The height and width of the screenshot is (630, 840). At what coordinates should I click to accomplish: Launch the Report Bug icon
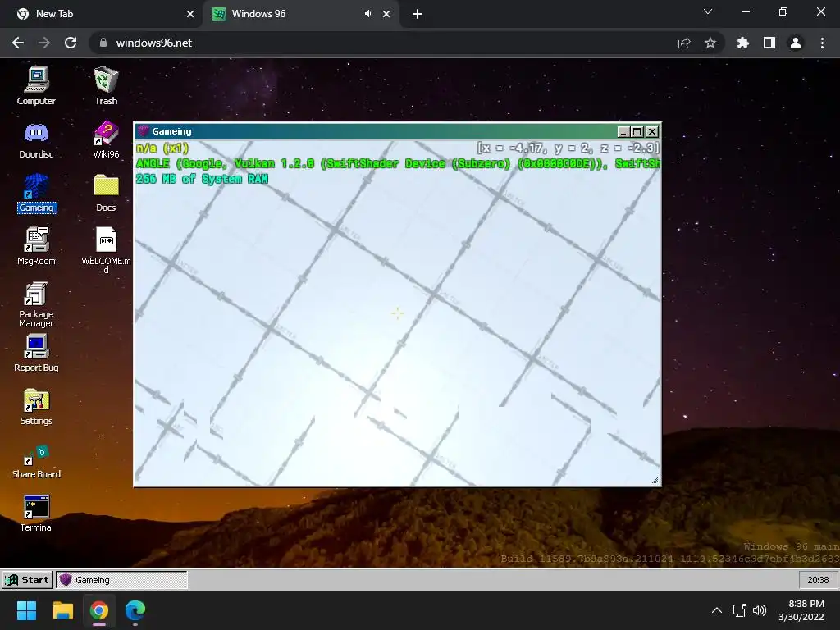point(36,353)
